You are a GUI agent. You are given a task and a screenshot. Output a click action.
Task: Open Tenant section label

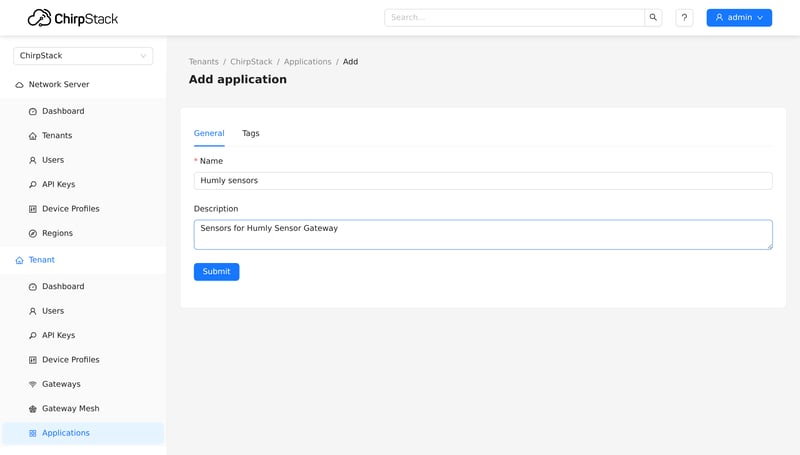(x=41, y=260)
